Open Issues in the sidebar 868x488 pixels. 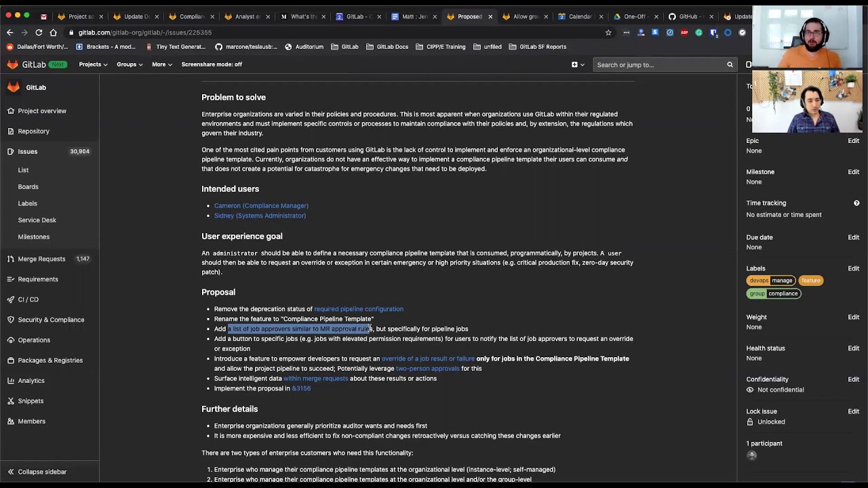point(28,152)
